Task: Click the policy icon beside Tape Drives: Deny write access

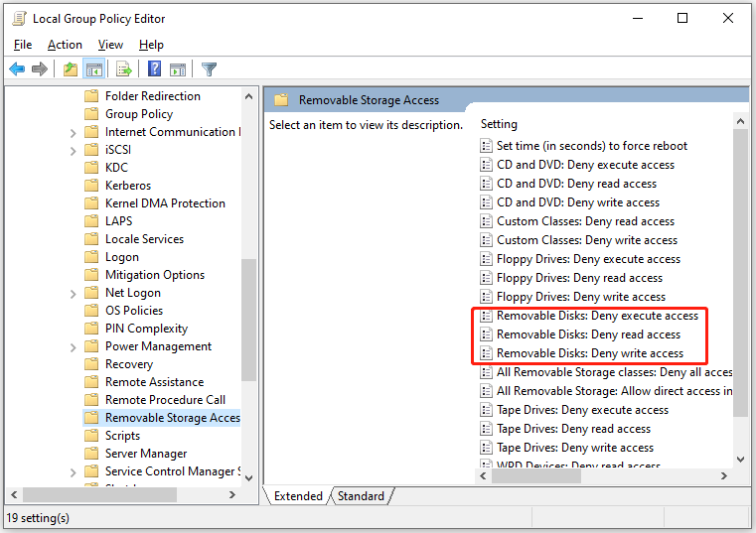Action: (x=486, y=448)
